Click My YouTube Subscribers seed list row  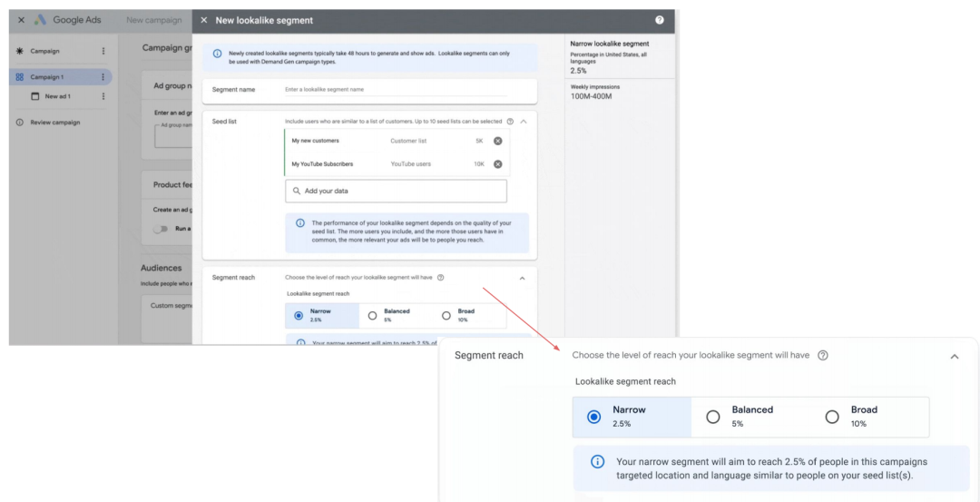tap(397, 163)
